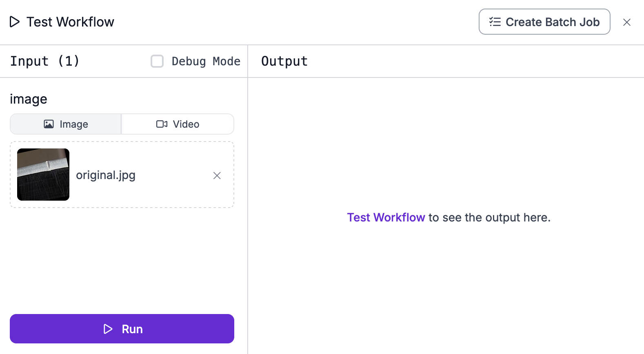The width and height of the screenshot is (644, 354).
Task: Enable the Debug Mode checkbox
Action: point(157,61)
